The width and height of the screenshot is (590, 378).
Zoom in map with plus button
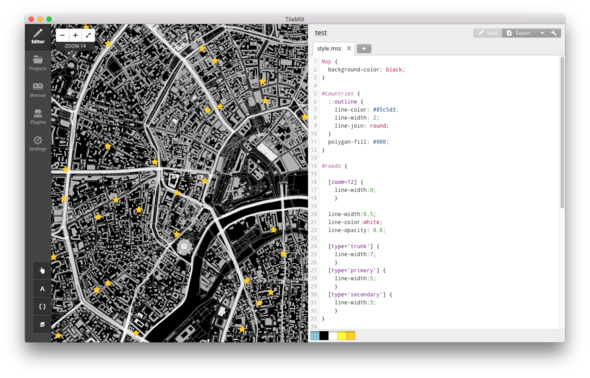[x=75, y=35]
